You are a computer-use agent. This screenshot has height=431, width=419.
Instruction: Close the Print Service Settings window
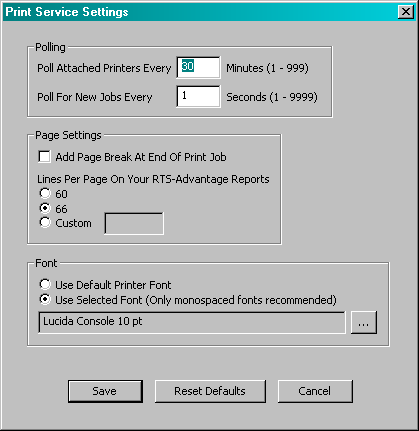(x=406, y=12)
